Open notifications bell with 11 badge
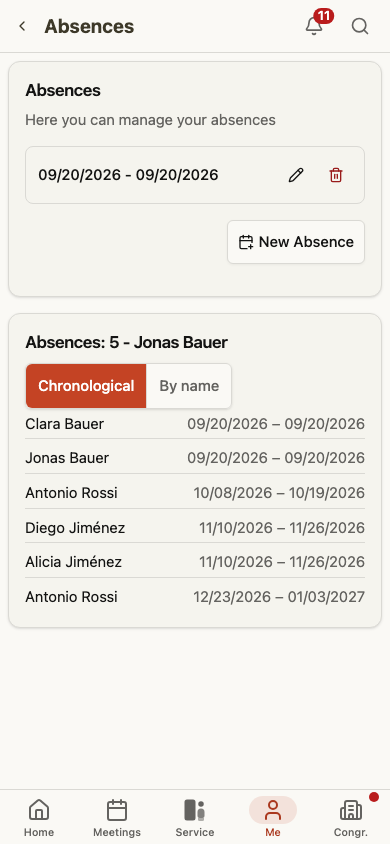This screenshot has height=844, width=390. 314,26
